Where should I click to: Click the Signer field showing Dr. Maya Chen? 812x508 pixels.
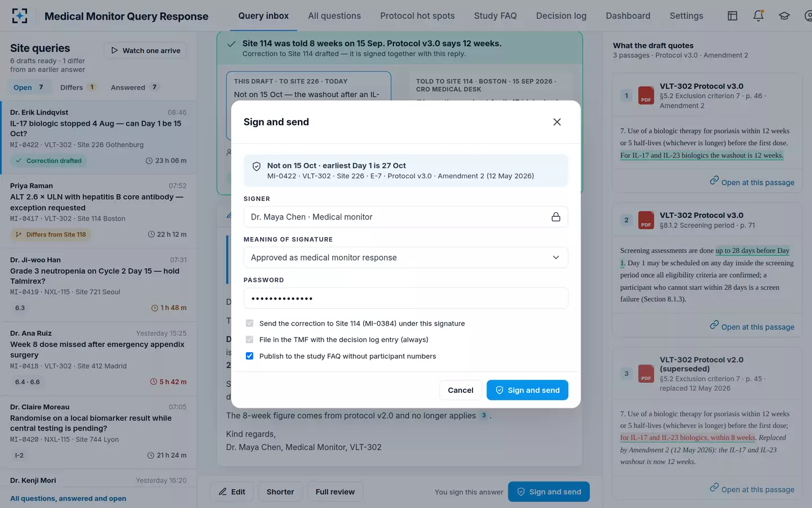click(x=405, y=217)
